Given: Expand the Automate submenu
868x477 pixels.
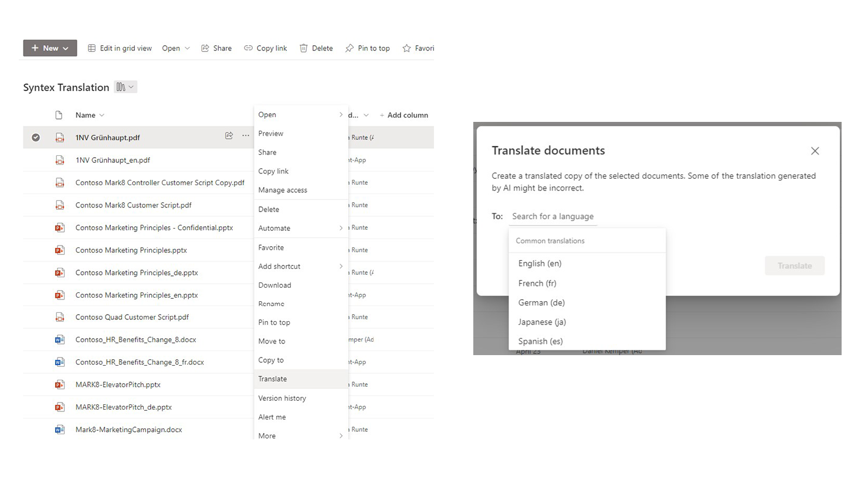Looking at the screenshot, I should tap(301, 228).
